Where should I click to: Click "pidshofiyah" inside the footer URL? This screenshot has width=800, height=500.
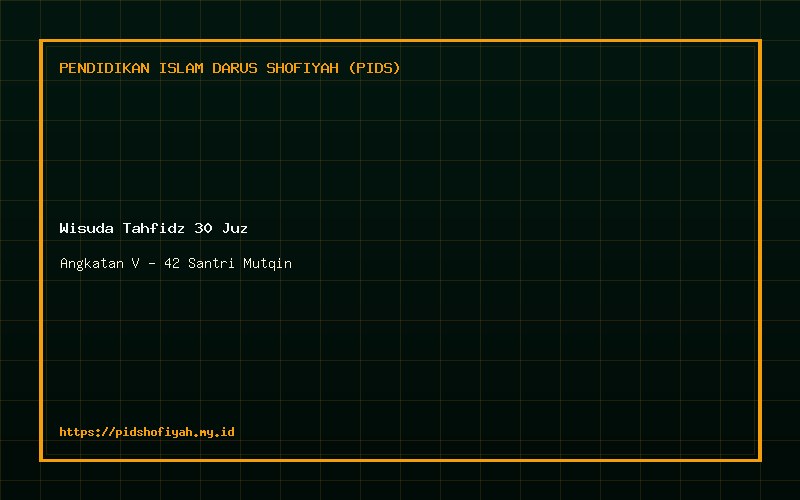coord(155,432)
